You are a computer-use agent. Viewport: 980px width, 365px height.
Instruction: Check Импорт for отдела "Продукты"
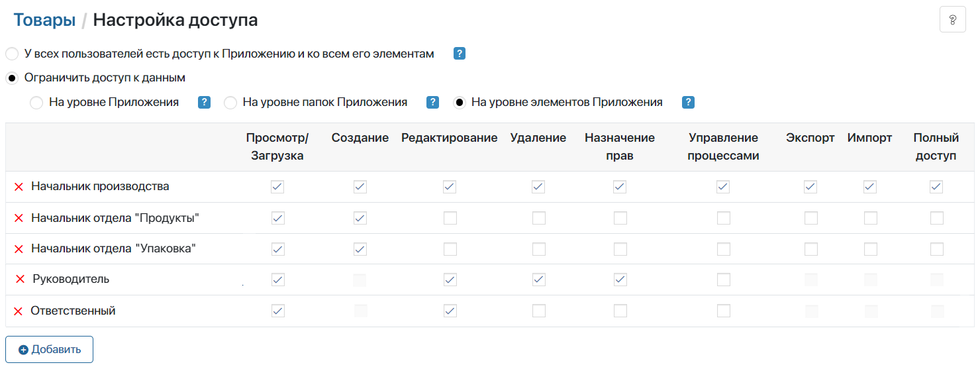(x=871, y=218)
